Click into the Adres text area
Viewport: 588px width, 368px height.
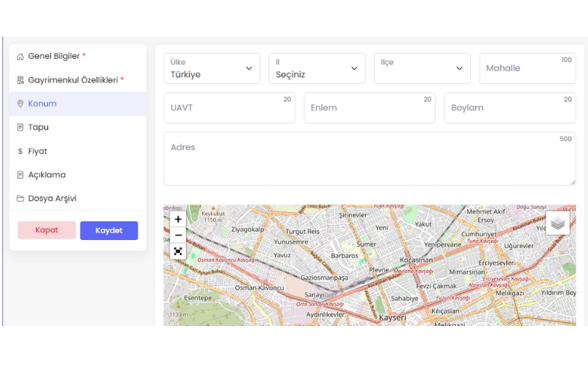click(x=369, y=159)
